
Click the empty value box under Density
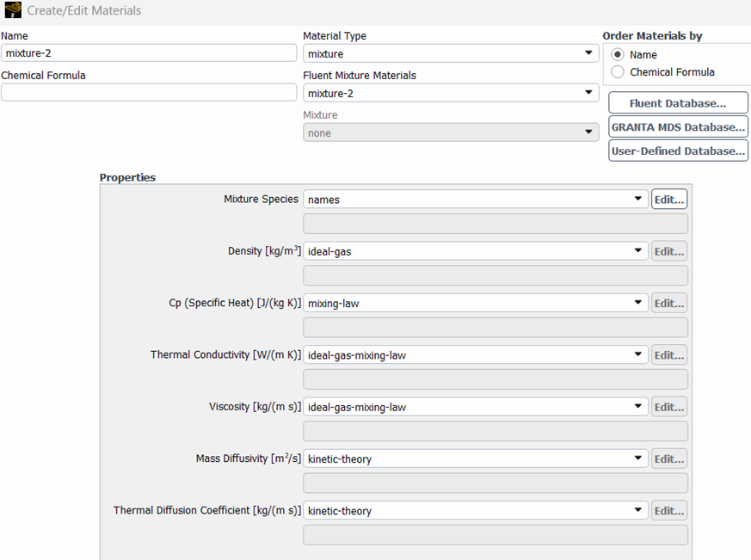tap(496, 275)
